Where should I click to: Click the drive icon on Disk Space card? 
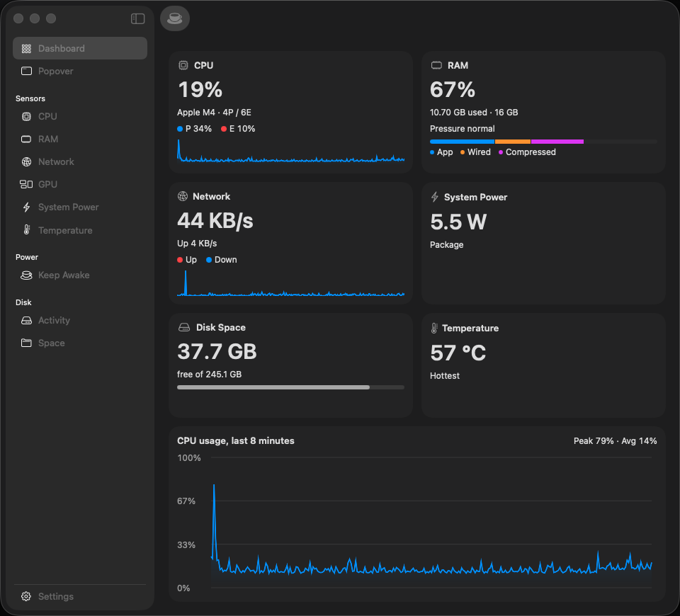click(x=184, y=327)
